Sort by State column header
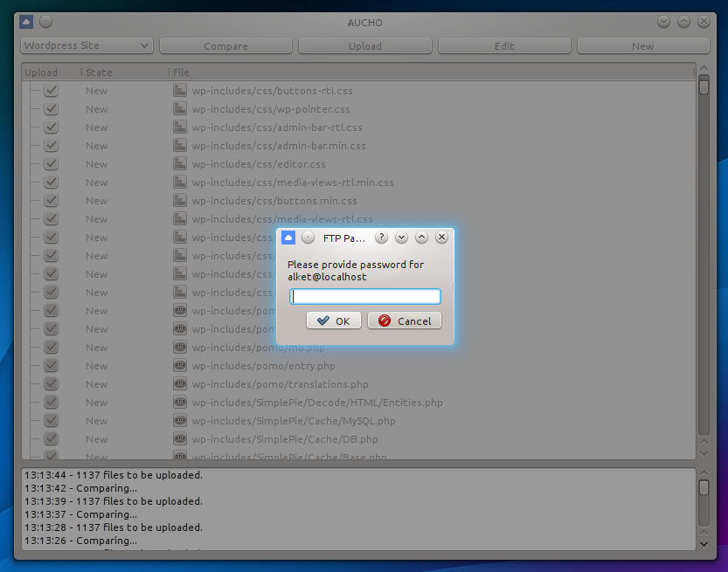Screen dimensions: 728x572 tap(124, 72)
